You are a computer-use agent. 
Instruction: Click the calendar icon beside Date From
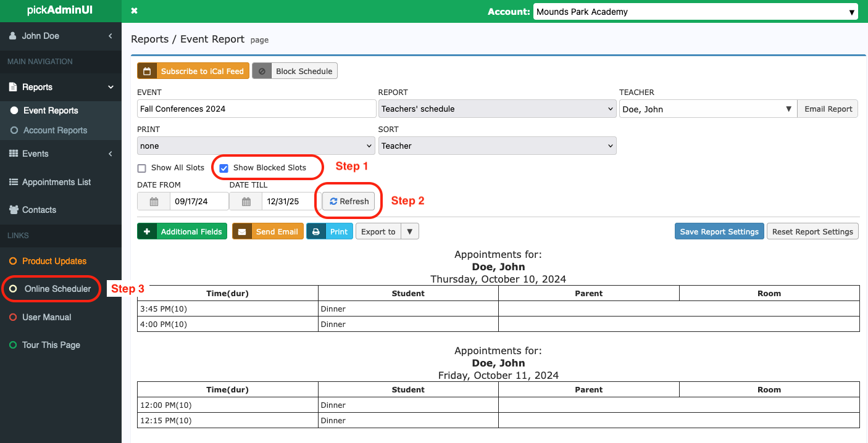[154, 202]
